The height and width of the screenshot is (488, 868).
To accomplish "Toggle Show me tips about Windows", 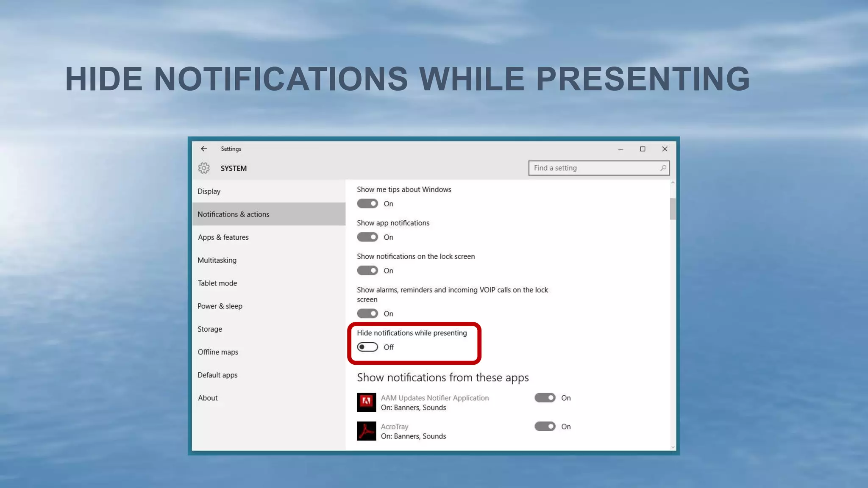I will 367,204.
